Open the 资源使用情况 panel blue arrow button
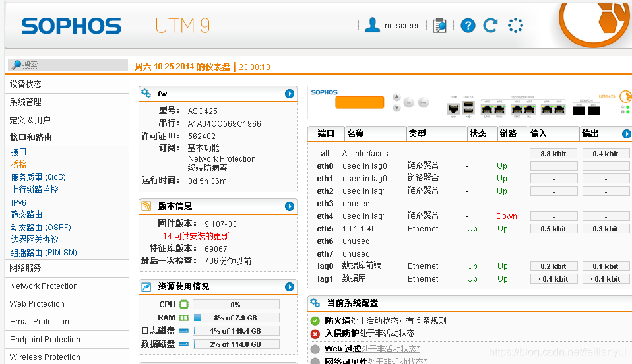Screen dimensions: 632x364 [x=290, y=287]
